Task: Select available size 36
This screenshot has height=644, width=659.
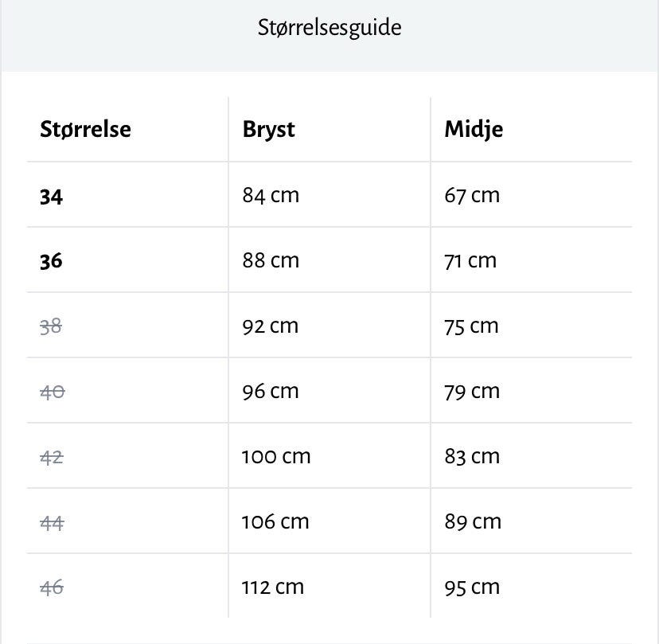Action: pyautogui.click(x=51, y=261)
